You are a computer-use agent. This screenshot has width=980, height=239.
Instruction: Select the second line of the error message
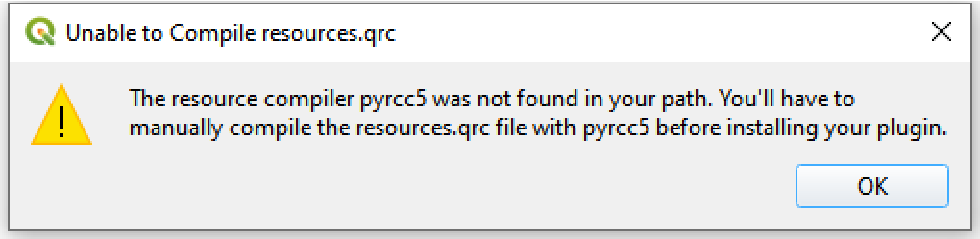click(x=538, y=129)
